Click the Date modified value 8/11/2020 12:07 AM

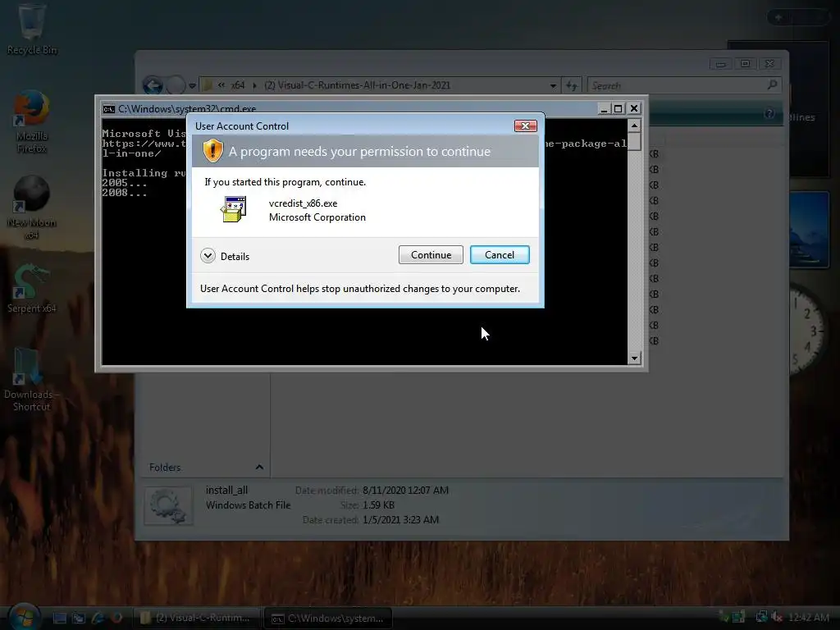pos(405,491)
